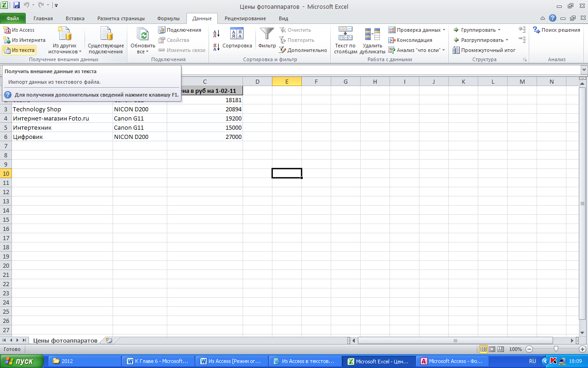588x368 pixels.
Task: Click zoom out minus button
Action: click(529, 349)
